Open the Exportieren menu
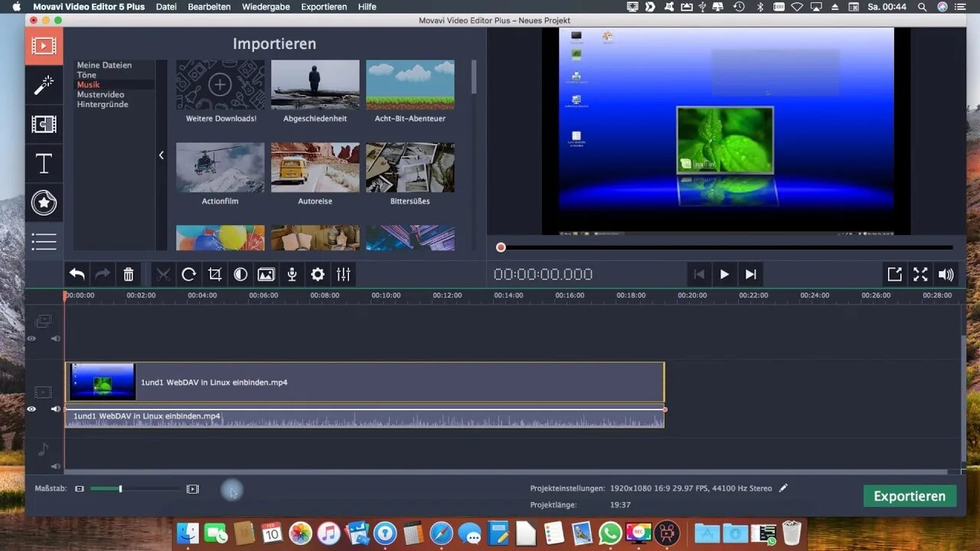 pyautogui.click(x=324, y=7)
